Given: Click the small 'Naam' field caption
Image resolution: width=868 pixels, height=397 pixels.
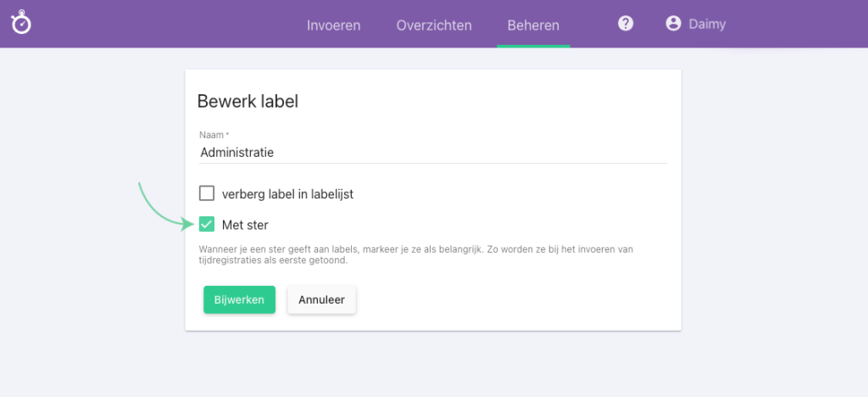Looking at the screenshot, I should tap(213, 135).
